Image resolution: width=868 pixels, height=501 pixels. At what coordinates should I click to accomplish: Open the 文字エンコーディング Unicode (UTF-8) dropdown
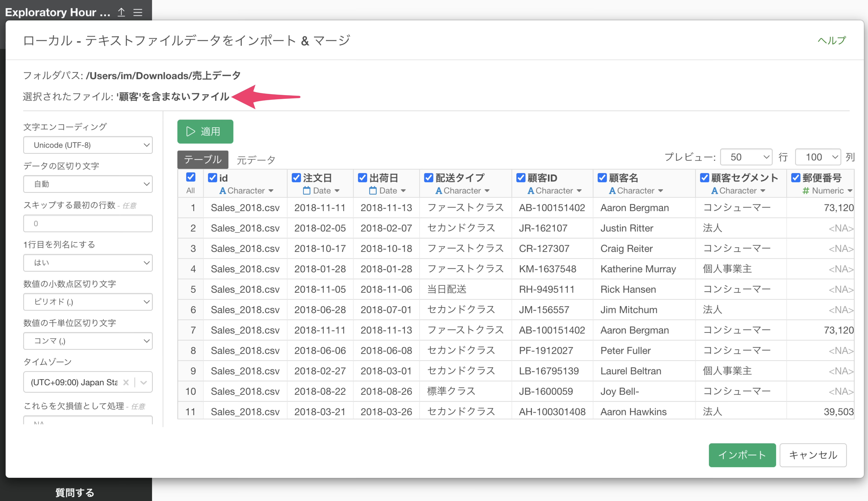click(88, 145)
